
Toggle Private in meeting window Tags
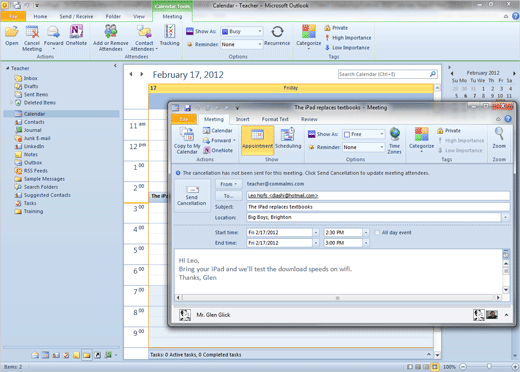click(x=449, y=131)
